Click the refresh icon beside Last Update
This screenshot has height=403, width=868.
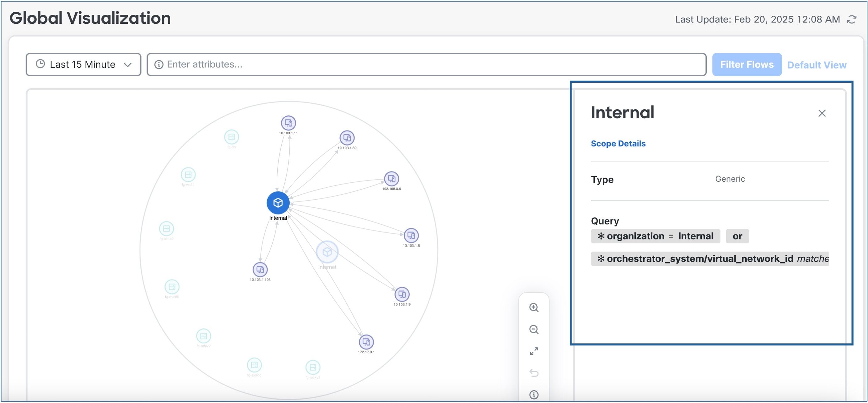pos(851,19)
